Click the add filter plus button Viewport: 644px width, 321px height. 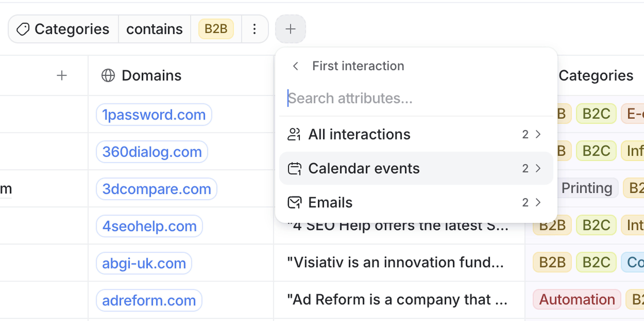[x=290, y=29]
